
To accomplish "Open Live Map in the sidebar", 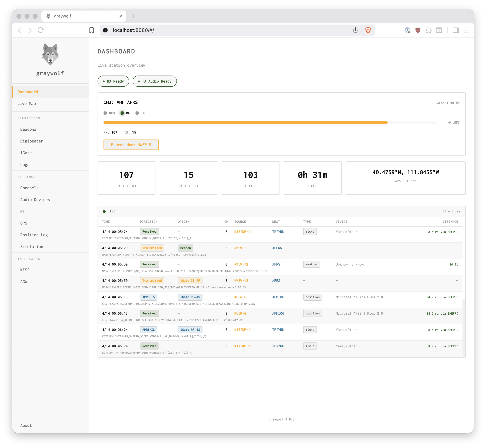I will 27,104.
